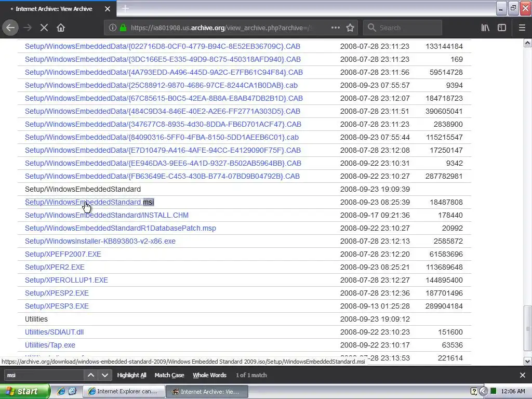532x399 pixels.
Task: Open the Library icon in toolbar
Action: [485, 28]
